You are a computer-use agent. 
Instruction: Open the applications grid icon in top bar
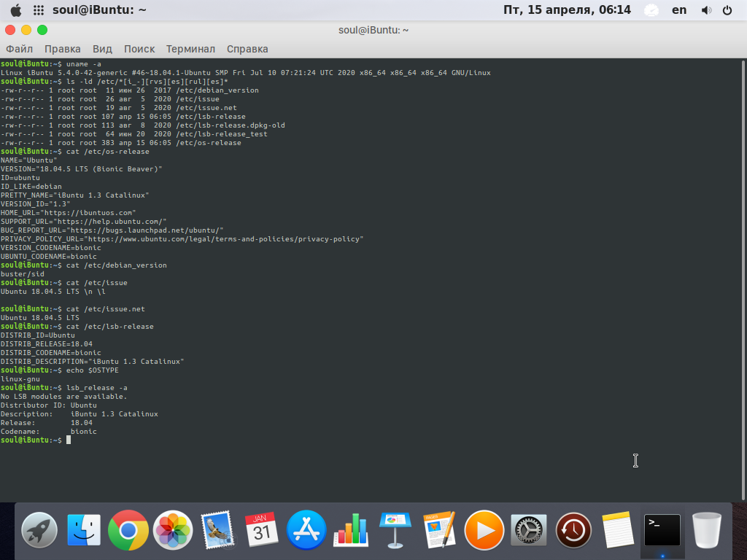click(x=39, y=10)
